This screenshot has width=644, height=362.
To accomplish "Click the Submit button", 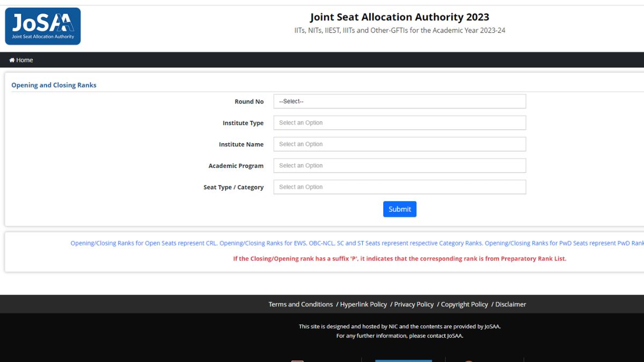I will click(x=399, y=209).
